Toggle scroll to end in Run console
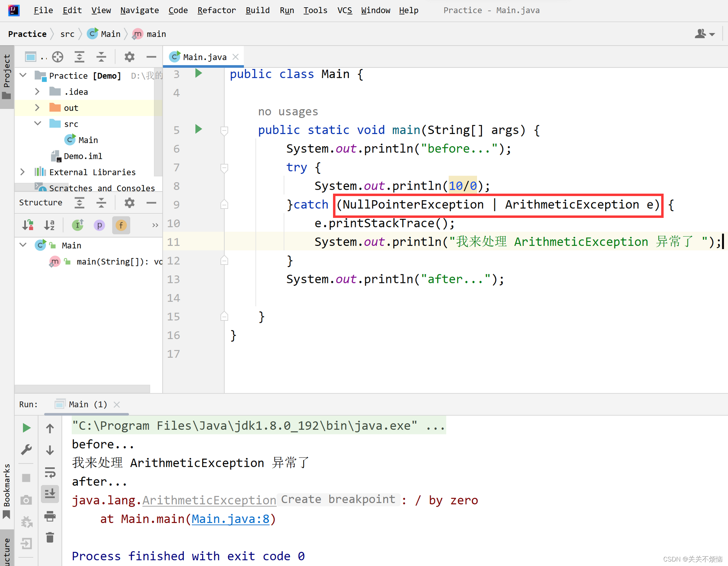The height and width of the screenshot is (566, 728). click(50, 494)
